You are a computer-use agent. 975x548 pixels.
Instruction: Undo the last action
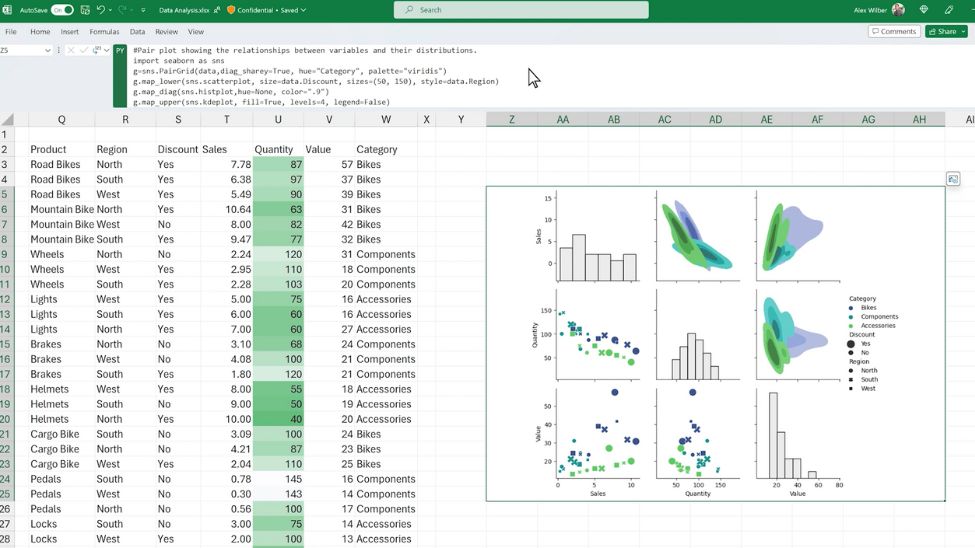click(x=100, y=10)
